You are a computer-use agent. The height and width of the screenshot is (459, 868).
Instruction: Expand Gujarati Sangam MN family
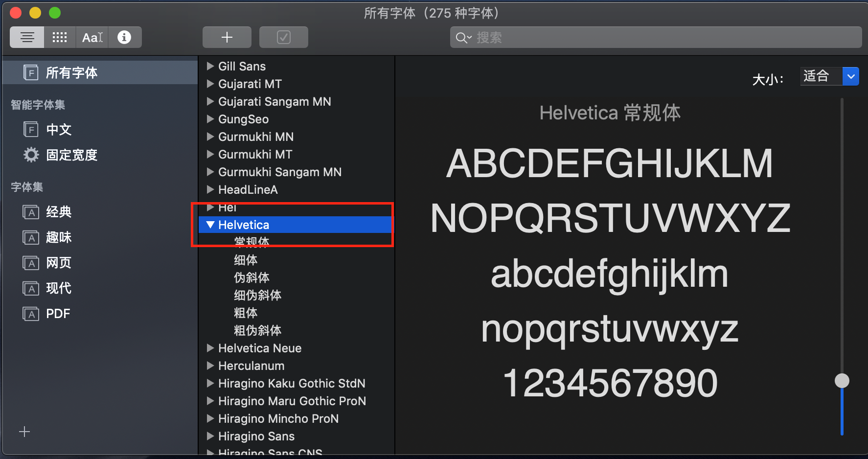click(x=210, y=101)
